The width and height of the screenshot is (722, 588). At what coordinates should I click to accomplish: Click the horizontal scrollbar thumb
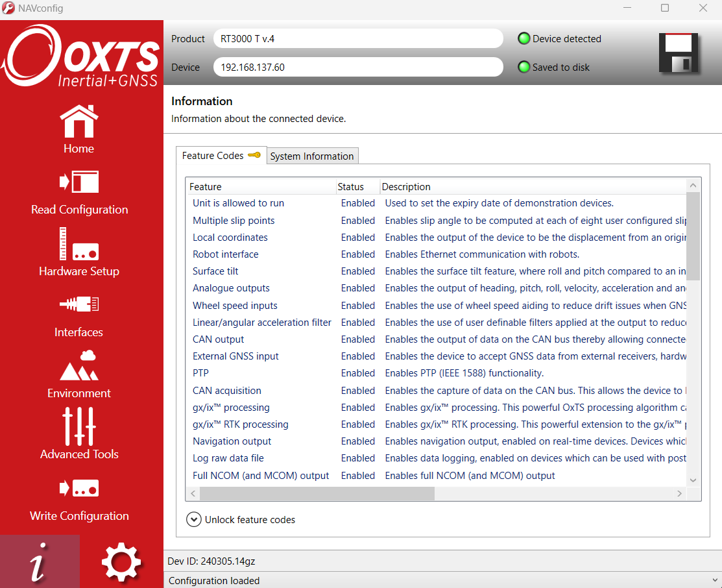pos(317,493)
